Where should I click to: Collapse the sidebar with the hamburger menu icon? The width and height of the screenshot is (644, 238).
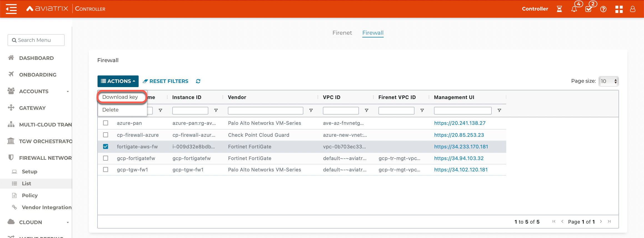click(11, 9)
